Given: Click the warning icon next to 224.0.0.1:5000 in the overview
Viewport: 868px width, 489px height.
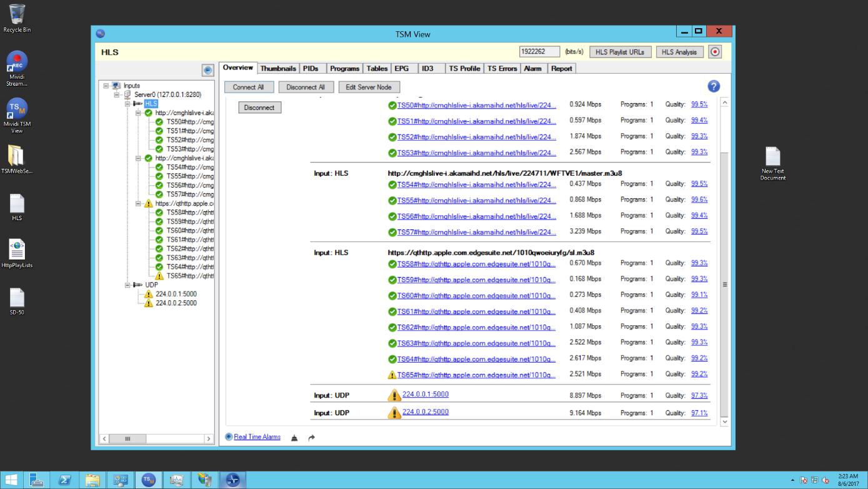Looking at the screenshot, I should 394,395.
